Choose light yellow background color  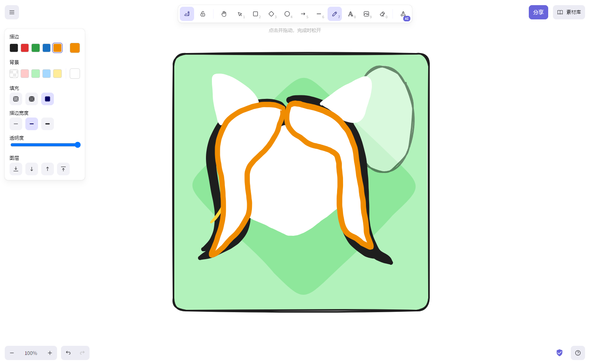[x=57, y=74]
